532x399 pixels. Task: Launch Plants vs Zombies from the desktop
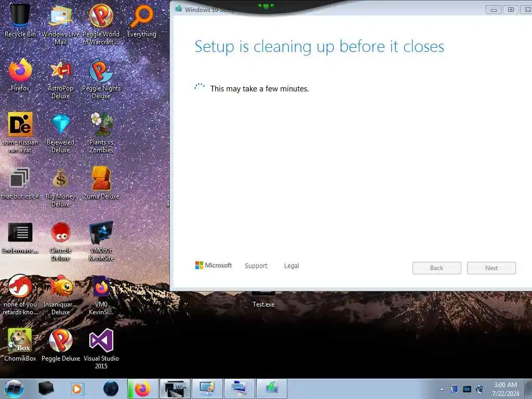click(x=101, y=132)
